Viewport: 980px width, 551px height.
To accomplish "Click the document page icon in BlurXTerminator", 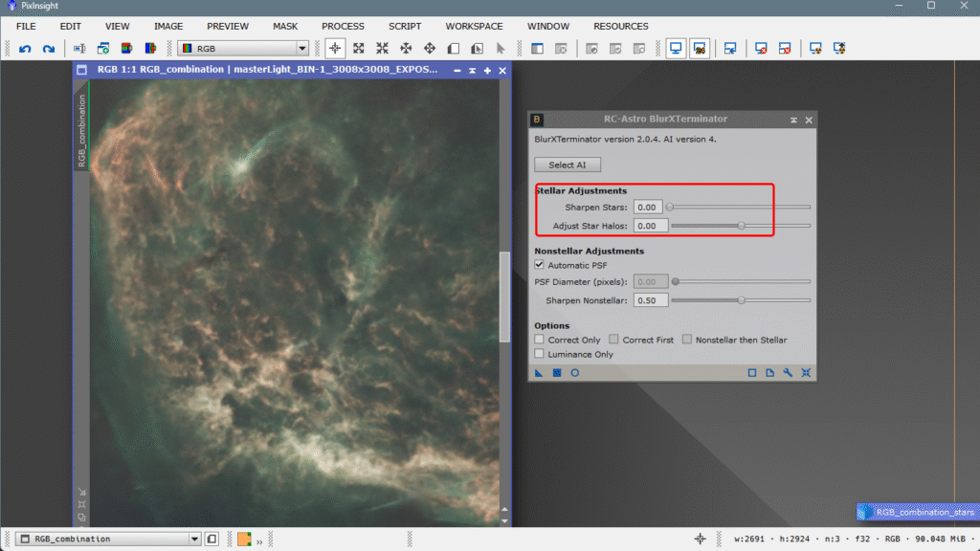I will click(770, 373).
